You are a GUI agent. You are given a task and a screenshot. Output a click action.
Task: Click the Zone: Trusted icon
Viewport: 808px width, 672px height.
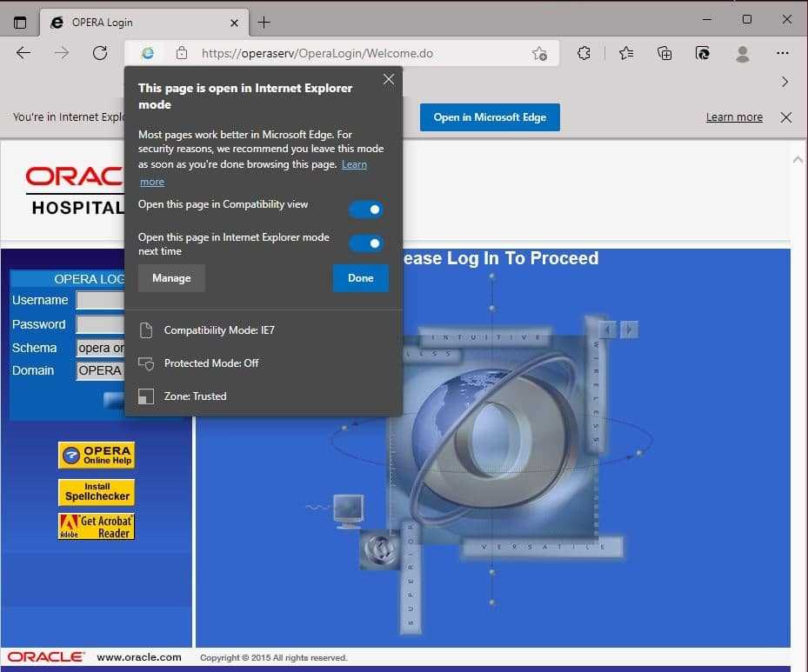[146, 396]
